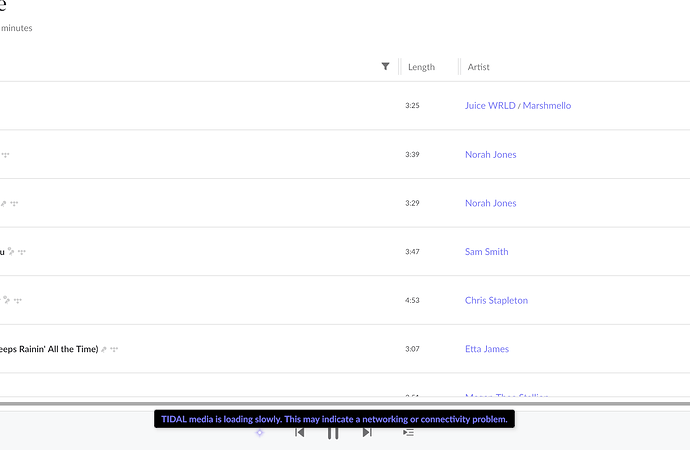Image resolution: width=690 pixels, height=450 pixels.
Task: Open the Chris Stapleton artist link
Action: (x=496, y=300)
